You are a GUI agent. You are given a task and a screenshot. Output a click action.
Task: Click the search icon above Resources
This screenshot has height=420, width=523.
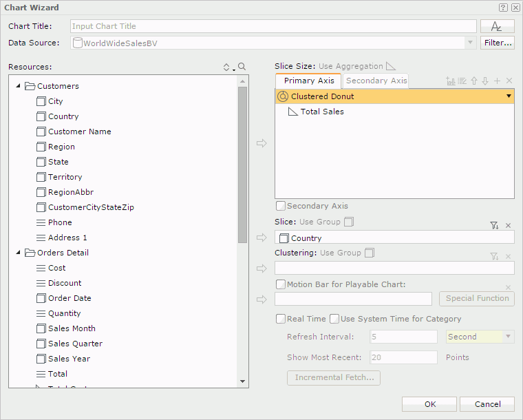point(242,67)
